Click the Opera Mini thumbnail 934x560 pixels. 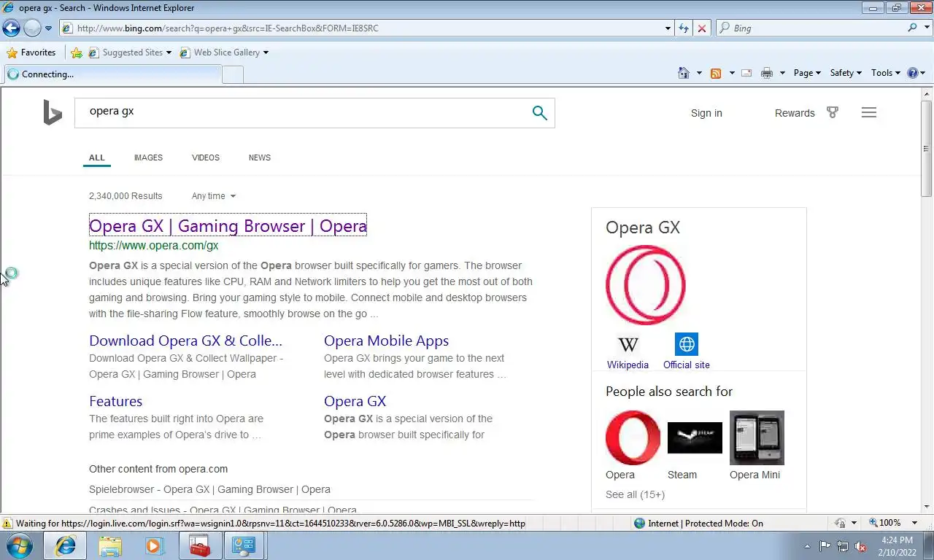pyautogui.click(x=757, y=437)
